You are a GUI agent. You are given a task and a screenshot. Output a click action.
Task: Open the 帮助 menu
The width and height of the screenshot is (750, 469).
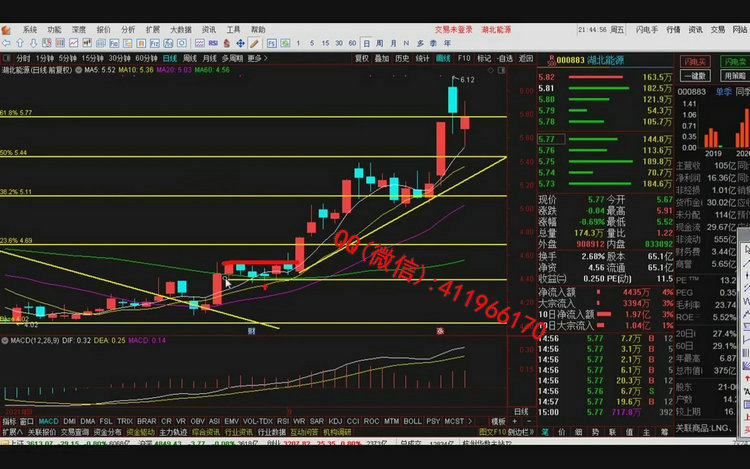point(258,30)
